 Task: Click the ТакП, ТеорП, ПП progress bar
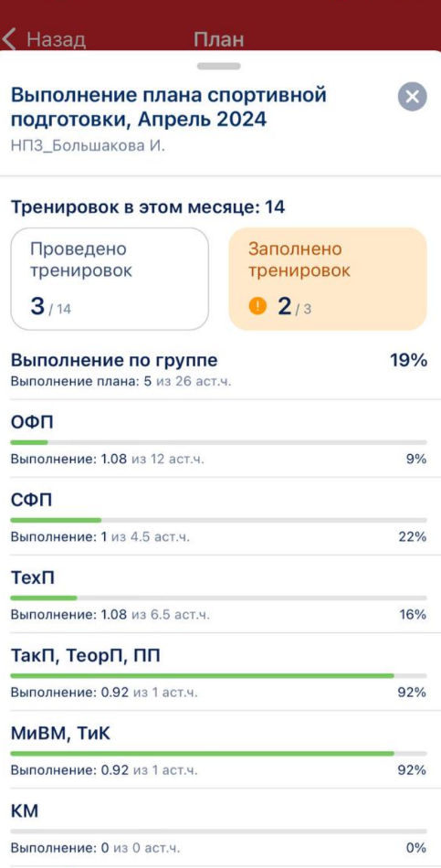coord(218,676)
